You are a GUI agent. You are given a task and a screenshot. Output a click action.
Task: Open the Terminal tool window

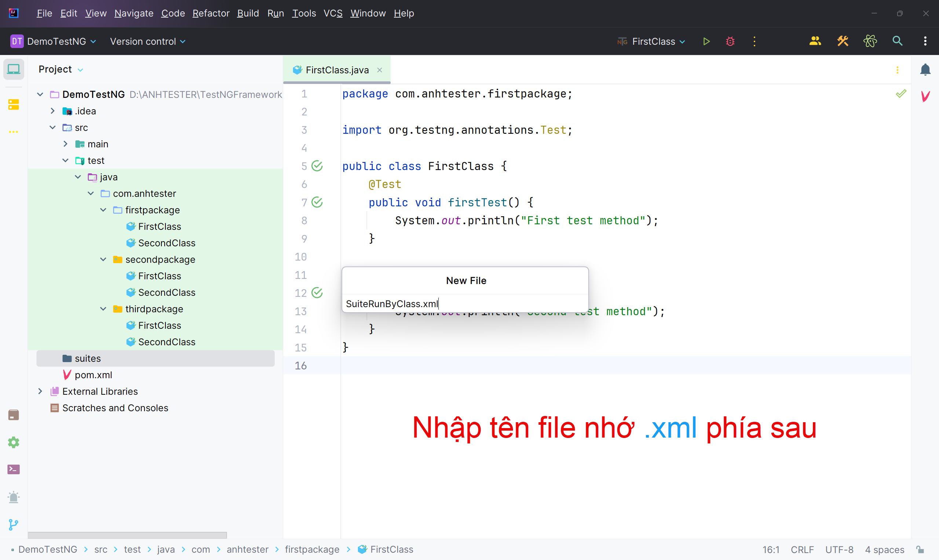tap(14, 469)
